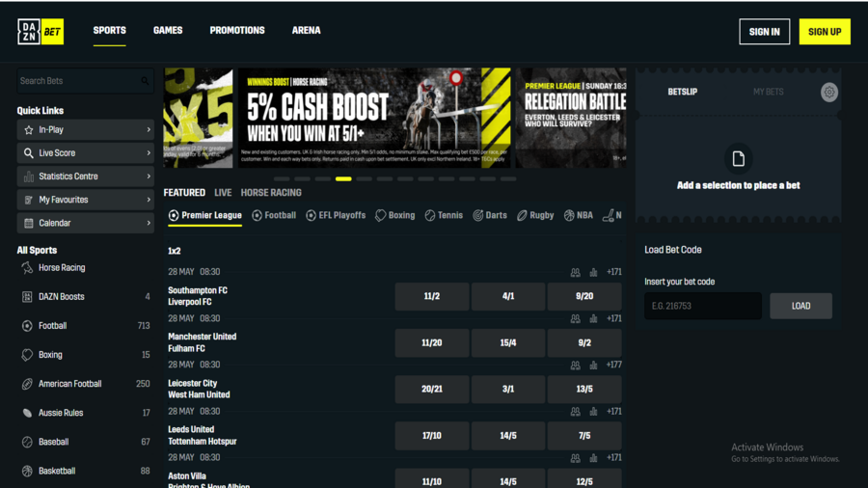Click the Load bet code button
Viewport: 868px width, 488px height.
tap(800, 307)
